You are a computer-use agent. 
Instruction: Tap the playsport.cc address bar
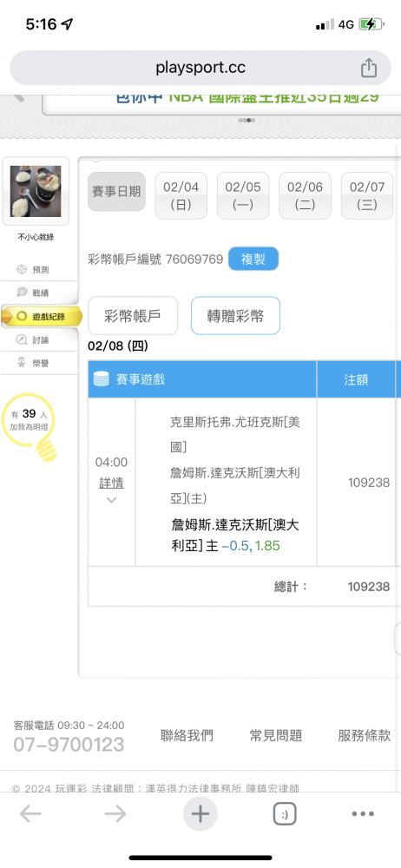(x=200, y=68)
